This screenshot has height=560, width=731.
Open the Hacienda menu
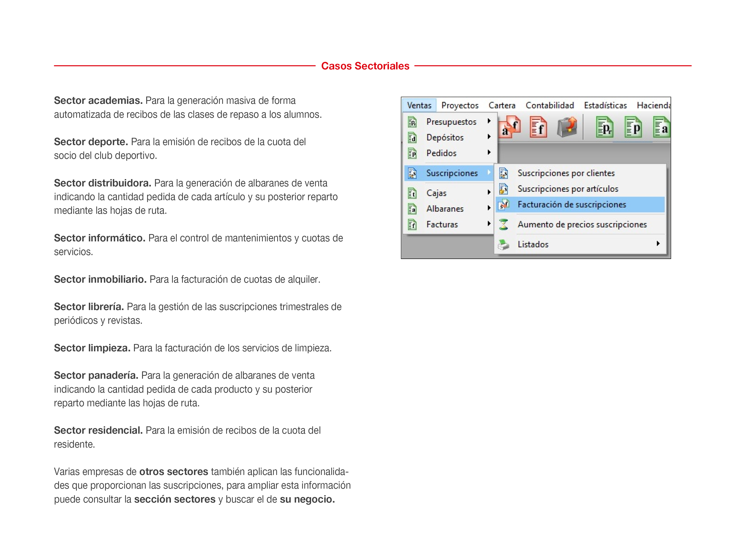click(653, 105)
